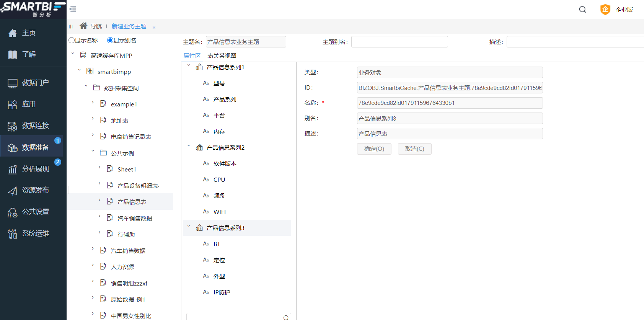Collapse the 产品信息系列2 object
This screenshot has height=320, width=644.
(189, 145)
